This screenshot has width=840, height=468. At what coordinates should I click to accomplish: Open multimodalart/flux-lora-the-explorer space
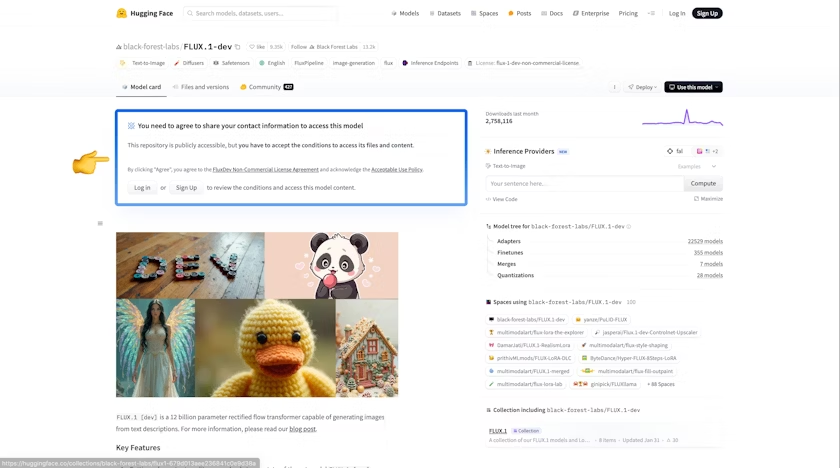coord(536,333)
